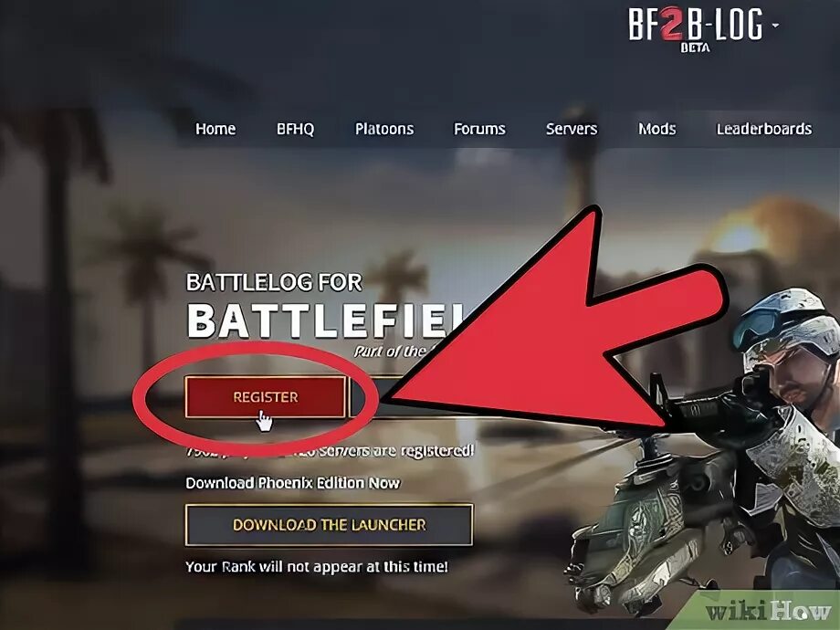Open the Home menu item
The width and height of the screenshot is (840, 630).
tap(215, 129)
